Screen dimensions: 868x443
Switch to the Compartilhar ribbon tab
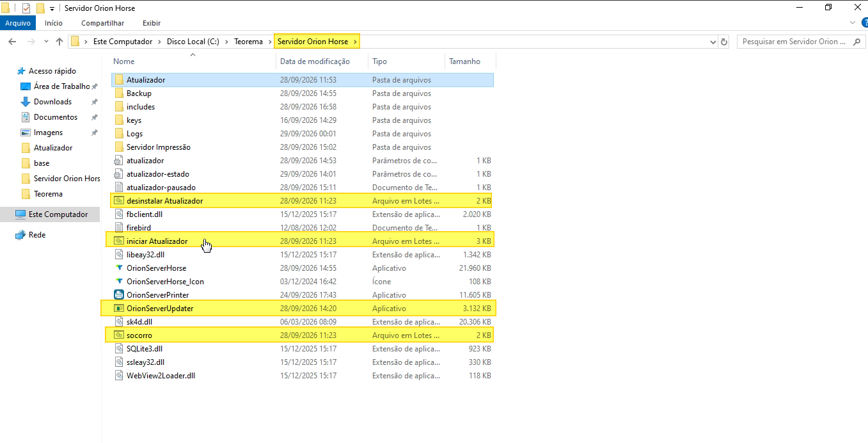(102, 23)
